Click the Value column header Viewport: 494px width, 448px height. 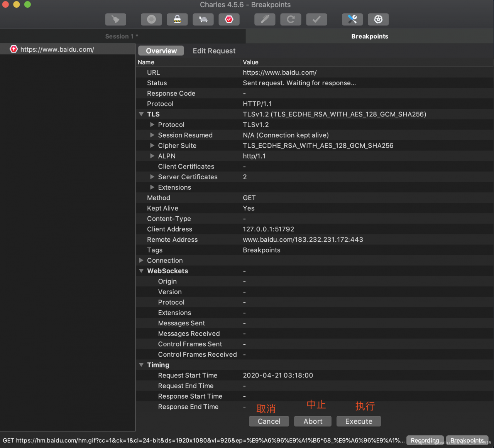367,62
